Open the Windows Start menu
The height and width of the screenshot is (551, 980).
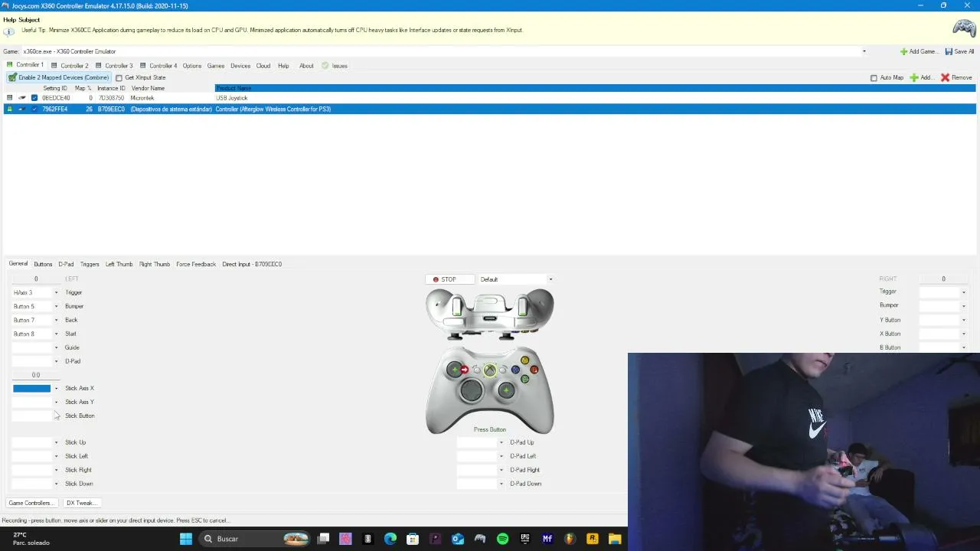185,539
